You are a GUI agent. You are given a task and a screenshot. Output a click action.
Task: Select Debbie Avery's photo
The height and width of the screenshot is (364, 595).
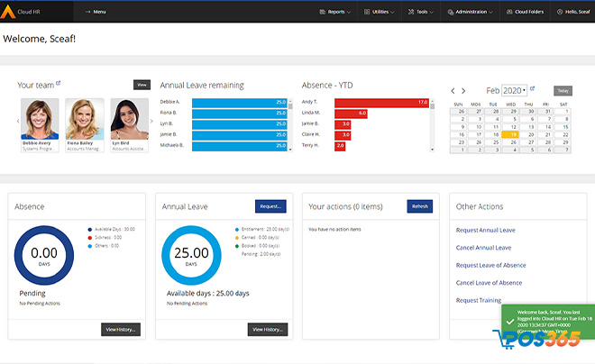click(40, 119)
